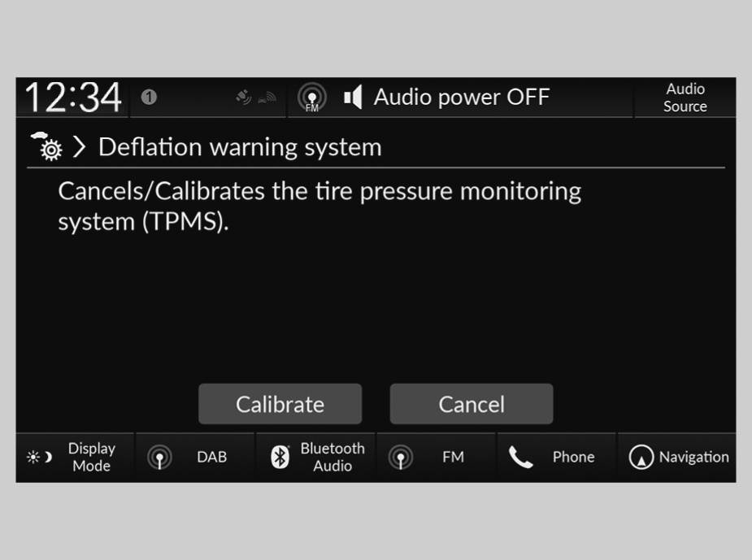The image size is (752, 560).
Task: Click the FM source icon in status bar
Action: click(312, 98)
